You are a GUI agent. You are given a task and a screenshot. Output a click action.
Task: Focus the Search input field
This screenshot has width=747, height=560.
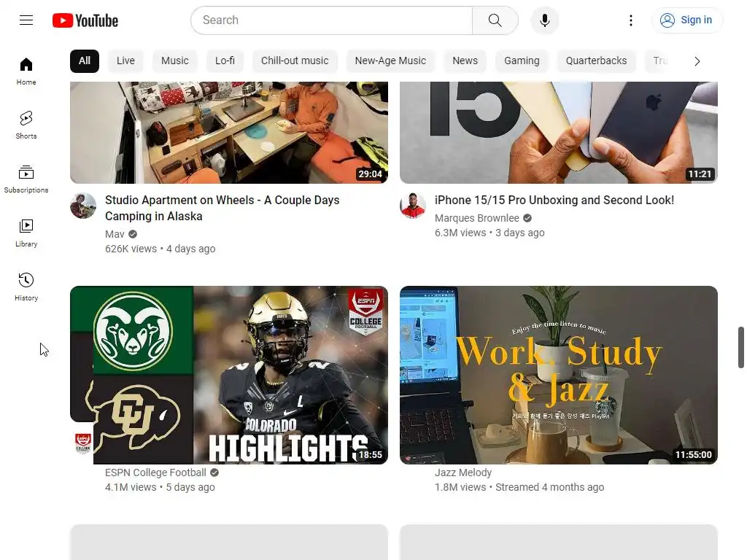[x=332, y=20]
